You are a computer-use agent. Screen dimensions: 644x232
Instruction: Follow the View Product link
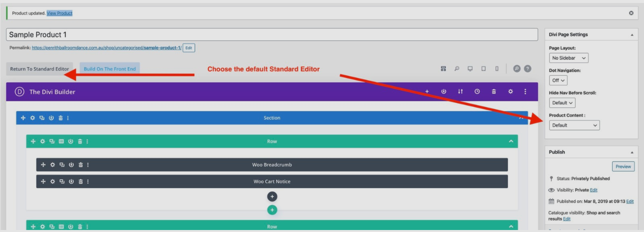(60, 13)
